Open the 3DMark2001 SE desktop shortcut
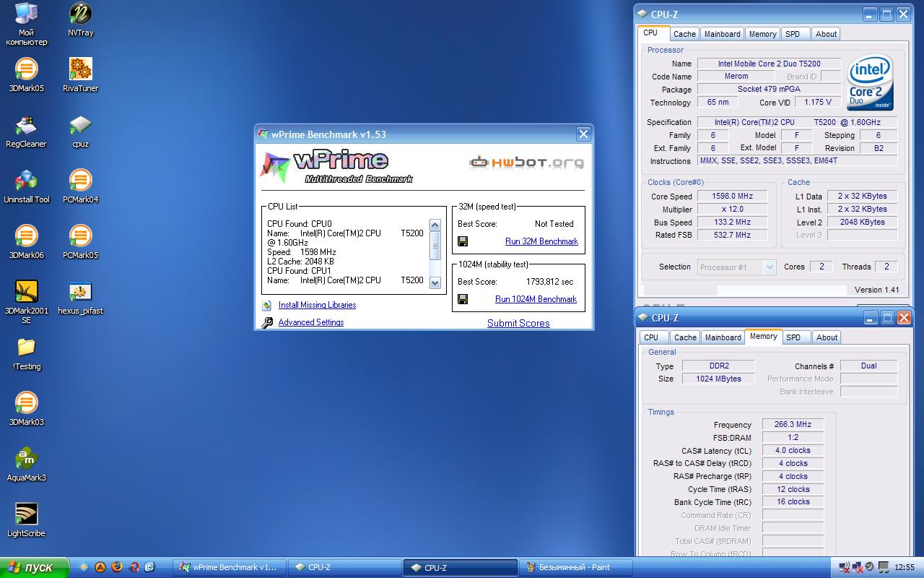The width and height of the screenshot is (924, 578). 26,302
